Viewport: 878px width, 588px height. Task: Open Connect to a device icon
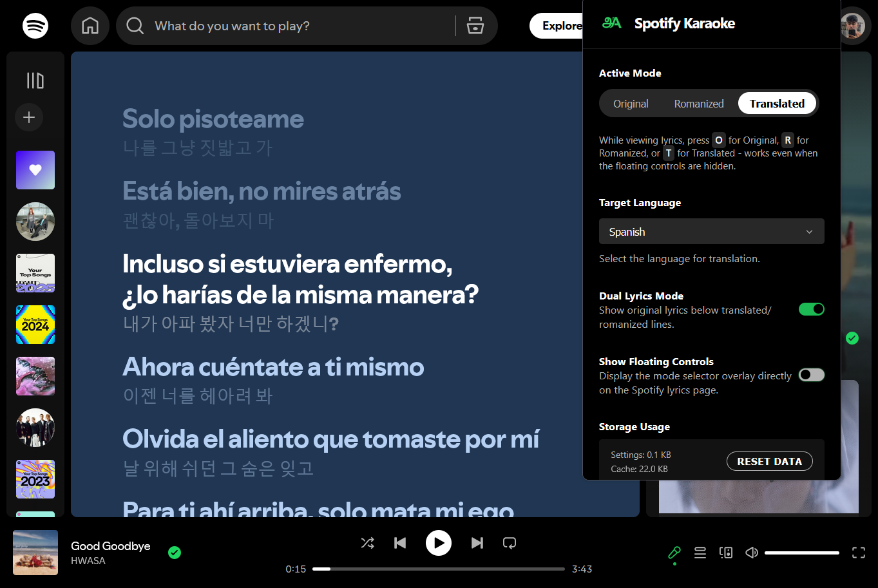726,553
